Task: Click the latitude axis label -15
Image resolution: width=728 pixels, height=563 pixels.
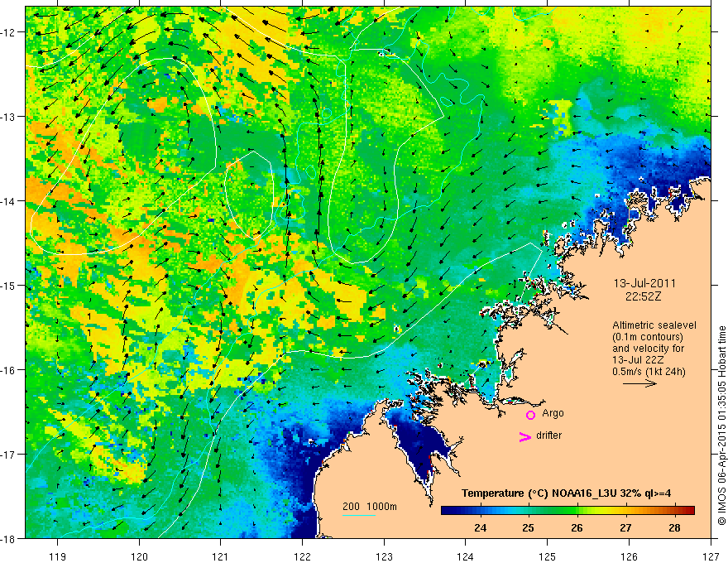Action: [9, 286]
